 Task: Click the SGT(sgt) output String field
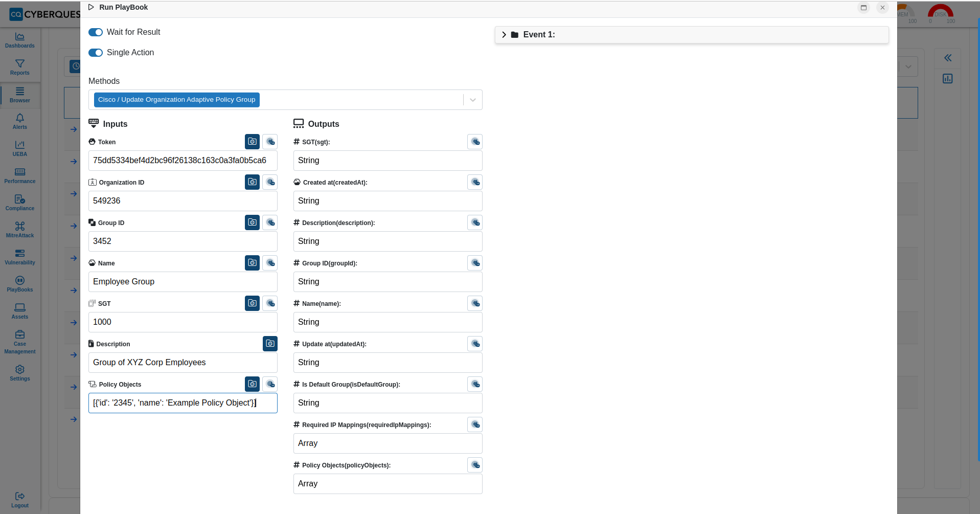(x=388, y=161)
